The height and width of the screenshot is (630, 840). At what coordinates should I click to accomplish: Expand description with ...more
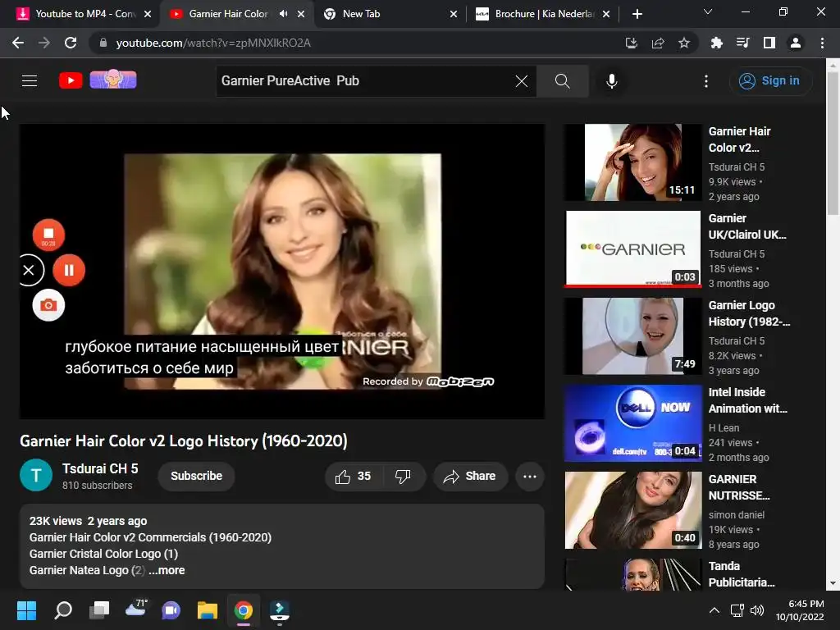pyautogui.click(x=167, y=571)
